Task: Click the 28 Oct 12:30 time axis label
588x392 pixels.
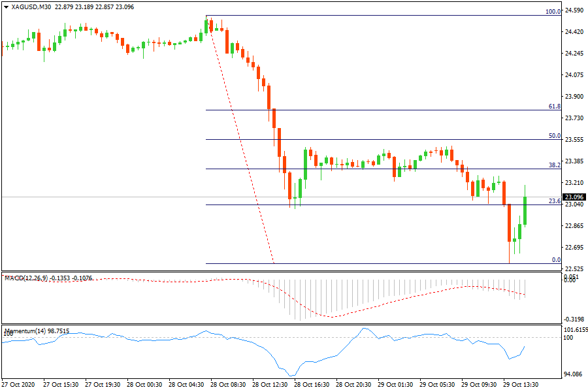Action: coord(270,385)
